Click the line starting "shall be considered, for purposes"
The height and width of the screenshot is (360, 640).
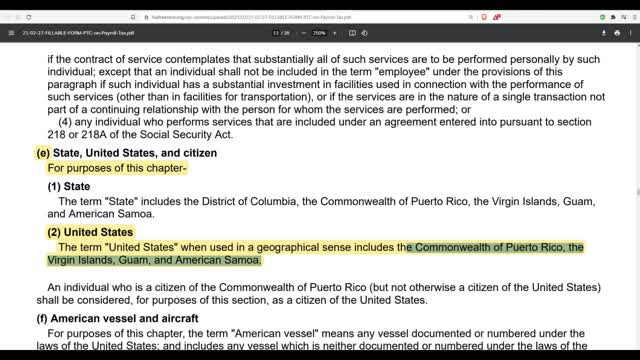pyautogui.click(x=232, y=300)
